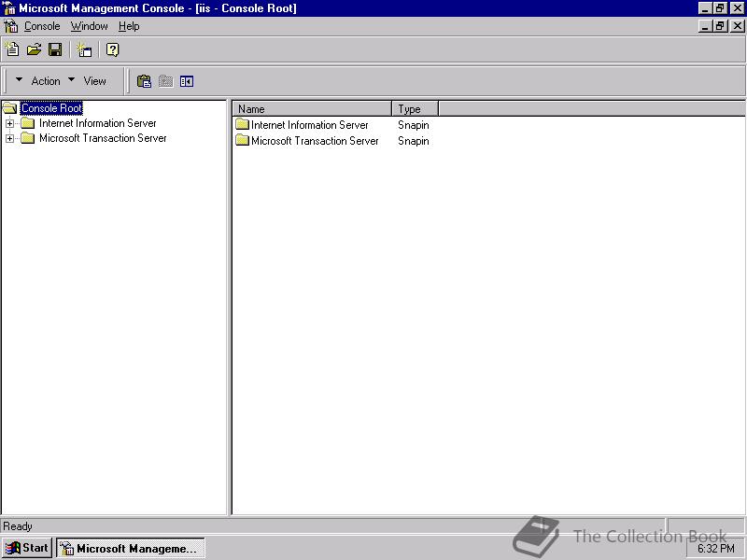Click the Console Root folder icon in tree
This screenshot has width=747, height=560.
pyautogui.click(x=10, y=108)
